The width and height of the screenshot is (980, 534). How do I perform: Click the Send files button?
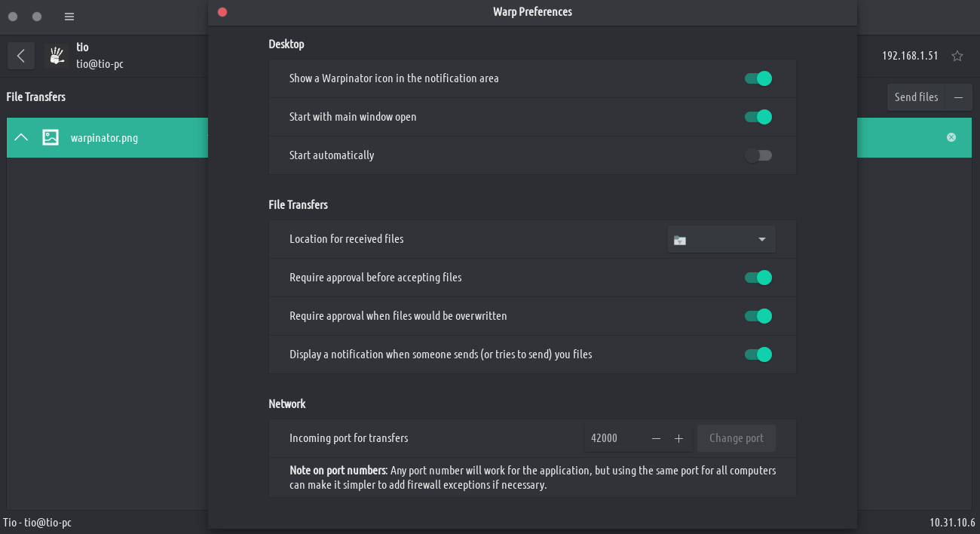pos(916,97)
